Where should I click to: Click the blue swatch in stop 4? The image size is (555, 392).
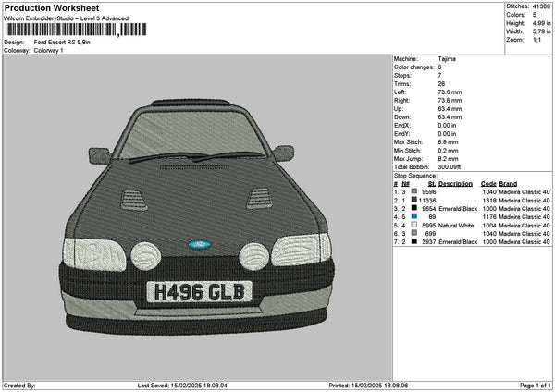coord(413,216)
